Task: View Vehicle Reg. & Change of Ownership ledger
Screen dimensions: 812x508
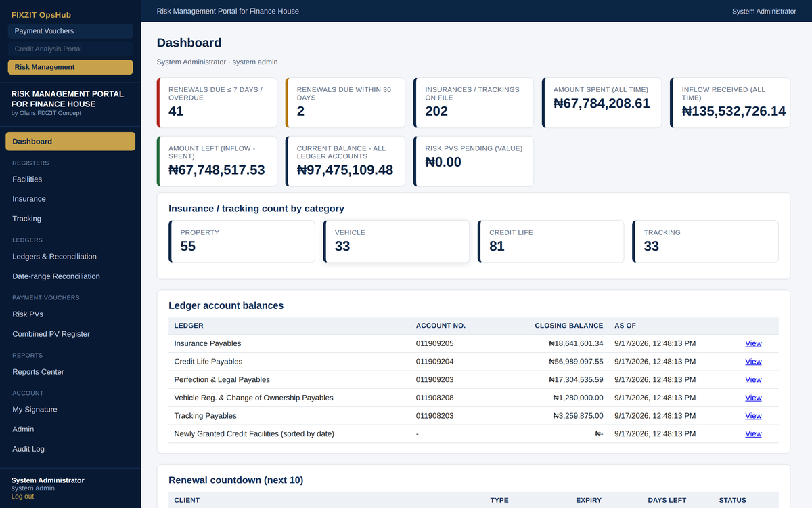Action: [x=753, y=398]
